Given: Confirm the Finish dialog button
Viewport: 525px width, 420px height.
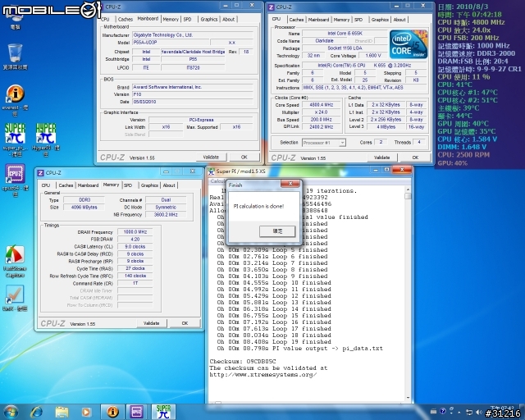Looking at the screenshot, I should 277,231.
